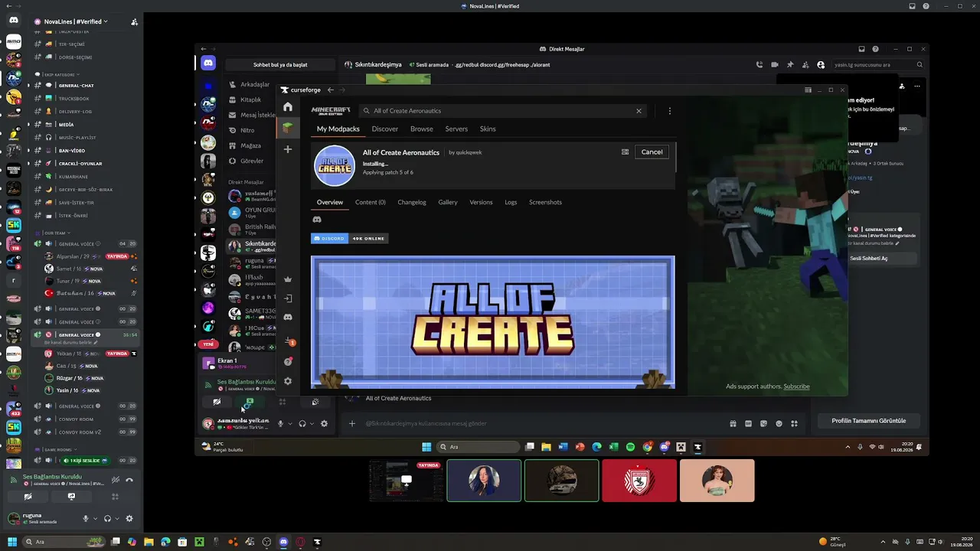Open pinned messages in the shared Discord

click(x=790, y=65)
